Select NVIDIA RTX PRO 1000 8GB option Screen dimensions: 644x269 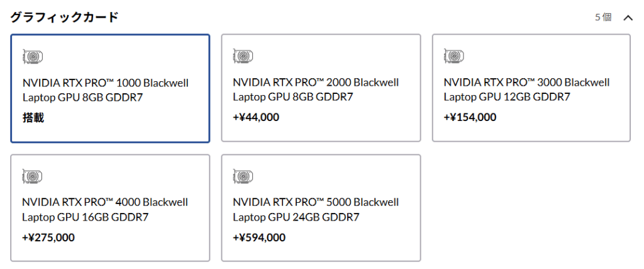coord(110,88)
